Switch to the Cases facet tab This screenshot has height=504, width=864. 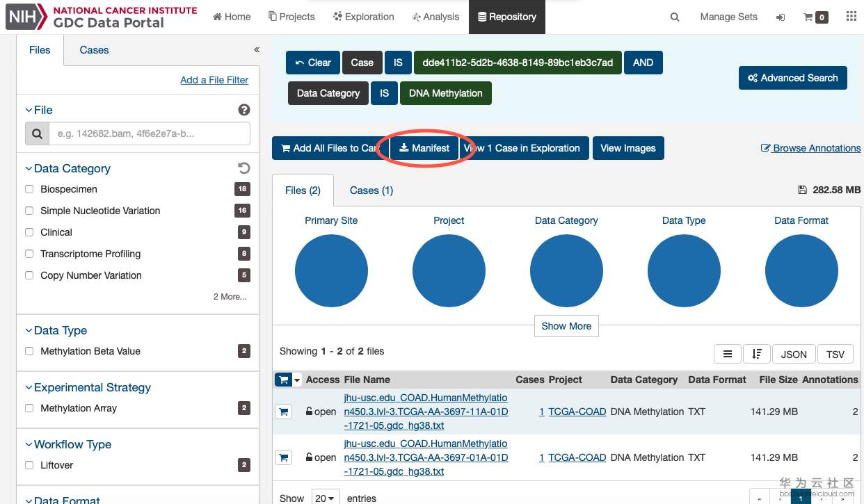pos(94,50)
